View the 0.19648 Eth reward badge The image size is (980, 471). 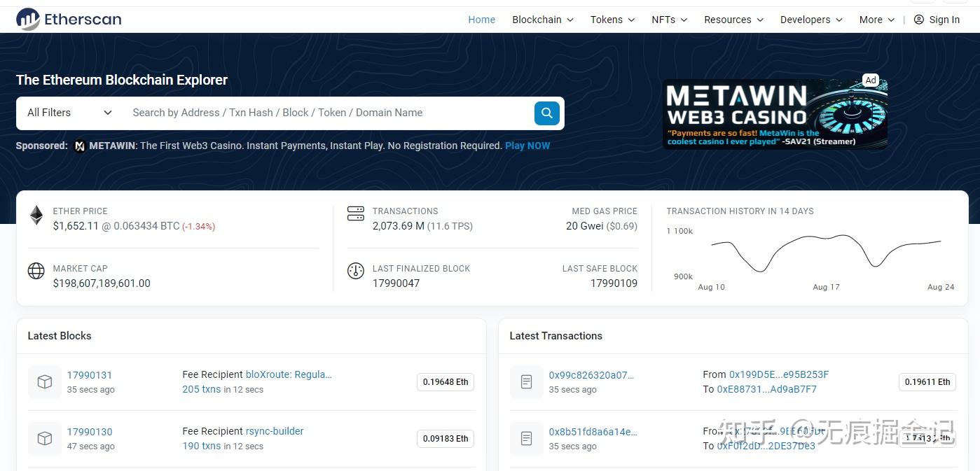pos(445,382)
